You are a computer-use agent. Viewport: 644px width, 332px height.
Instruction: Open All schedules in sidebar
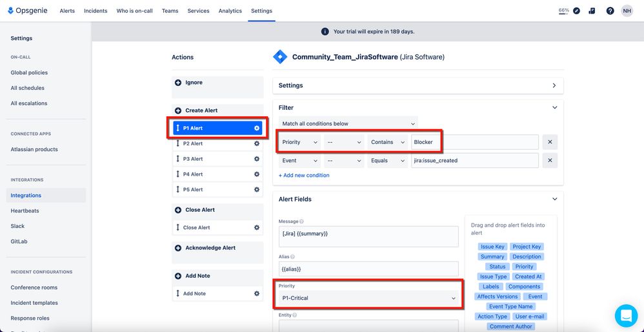[28, 88]
